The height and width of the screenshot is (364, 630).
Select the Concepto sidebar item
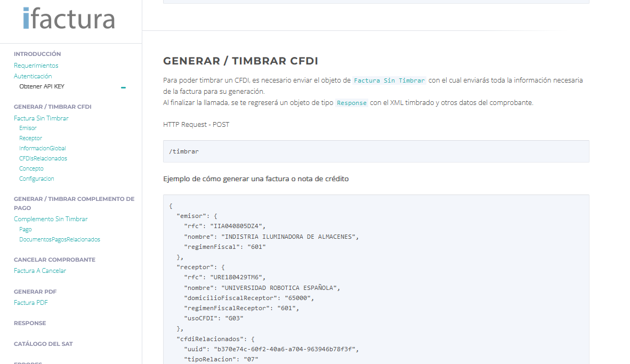click(31, 168)
